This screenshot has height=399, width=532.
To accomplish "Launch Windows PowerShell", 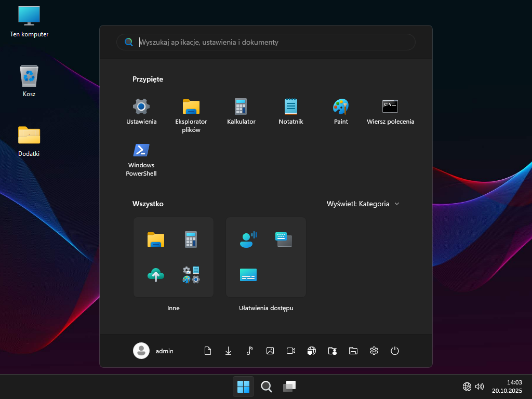I will [141, 159].
